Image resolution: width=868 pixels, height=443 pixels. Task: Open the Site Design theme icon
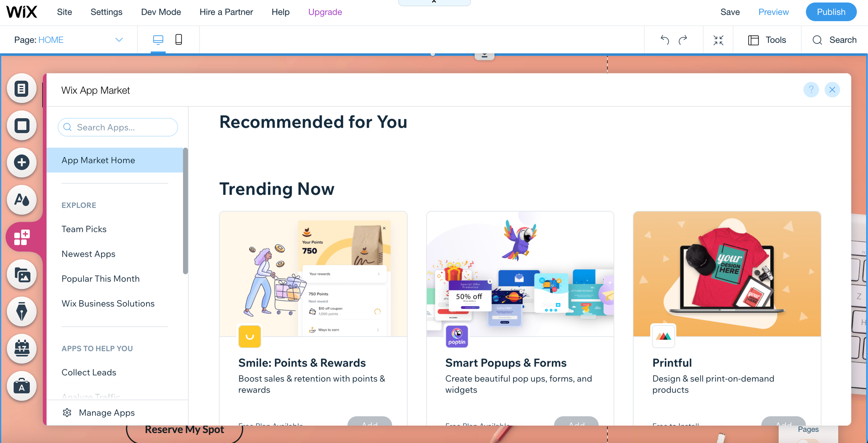pyautogui.click(x=22, y=200)
